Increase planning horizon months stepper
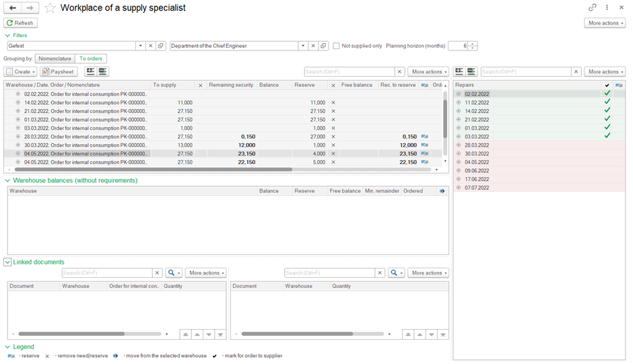The image size is (633, 364). pos(473,44)
